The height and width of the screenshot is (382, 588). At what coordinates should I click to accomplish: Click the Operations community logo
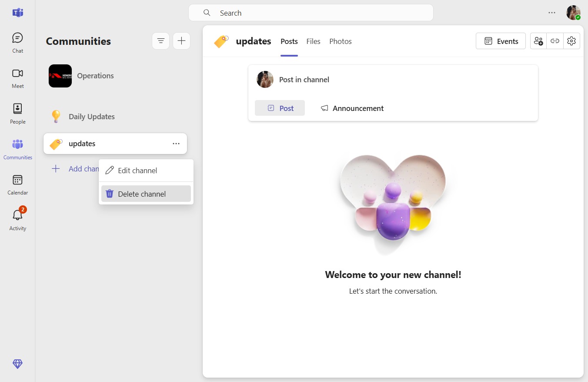tap(60, 76)
